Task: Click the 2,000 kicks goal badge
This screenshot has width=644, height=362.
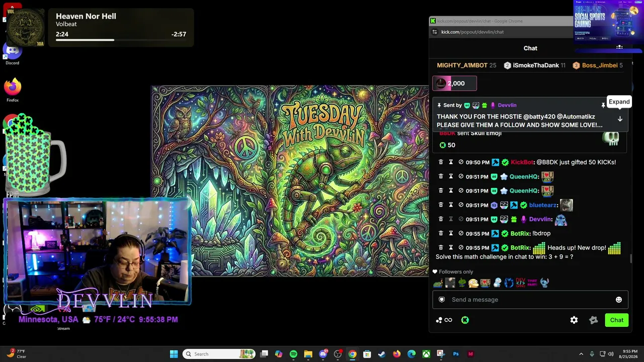Action: point(454,83)
